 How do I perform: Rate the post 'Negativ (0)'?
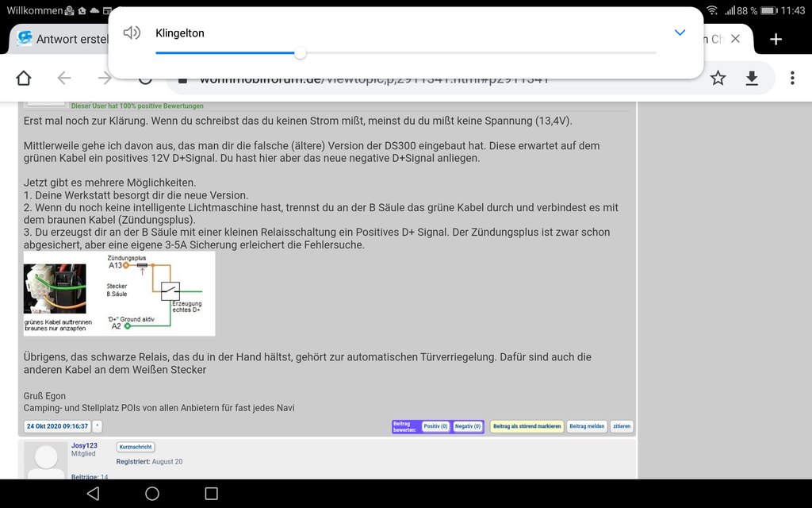[468, 426]
